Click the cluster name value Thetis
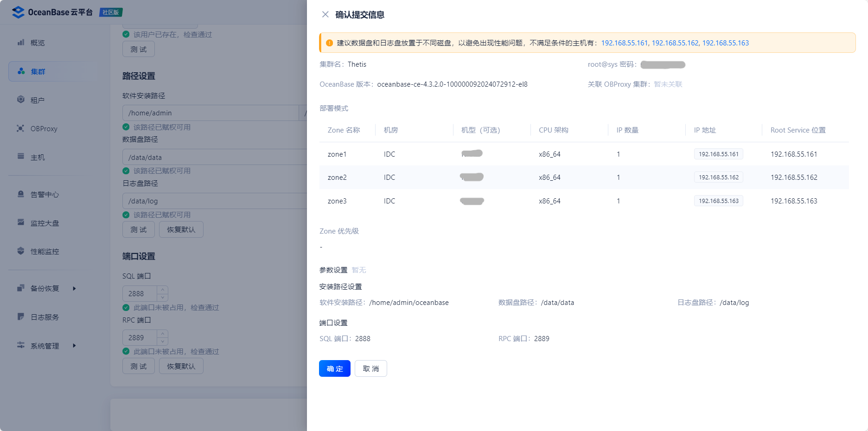Image resolution: width=868 pixels, height=431 pixels. point(357,64)
